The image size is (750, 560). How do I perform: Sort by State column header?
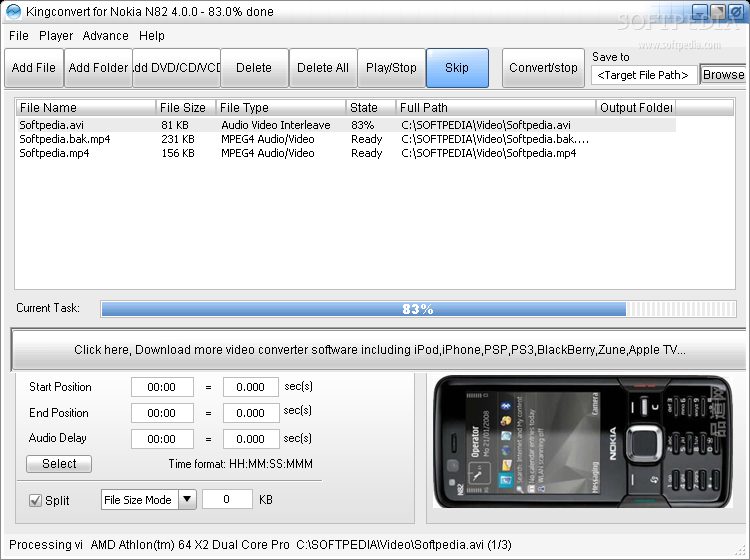pyautogui.click(x=371, y=108)
